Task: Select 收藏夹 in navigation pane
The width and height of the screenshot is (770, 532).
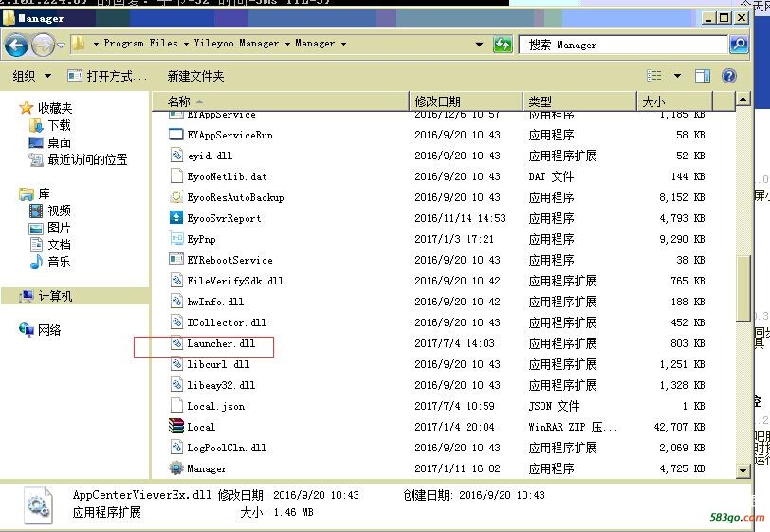Action: pyautogui.click(x=54, y=108)
